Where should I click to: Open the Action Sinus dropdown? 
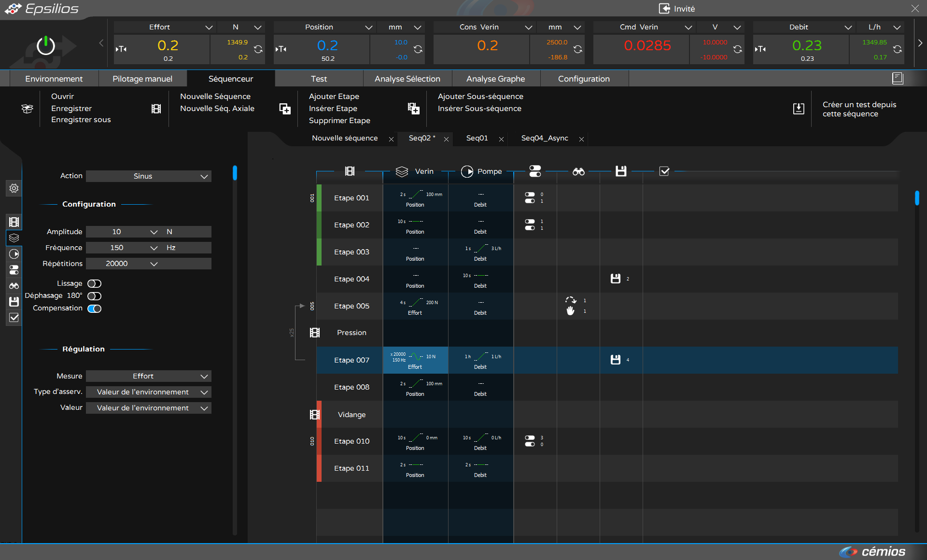[x=148, y=176]
